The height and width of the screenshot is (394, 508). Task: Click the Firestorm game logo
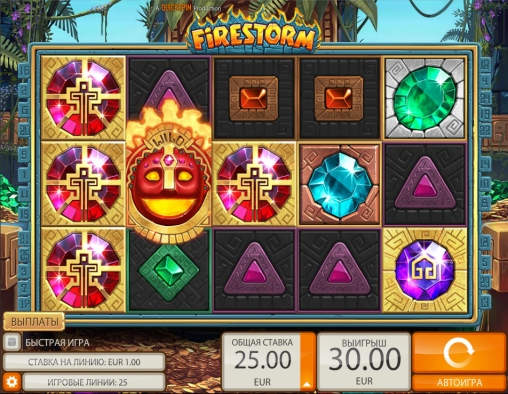(x=254, y=36)
